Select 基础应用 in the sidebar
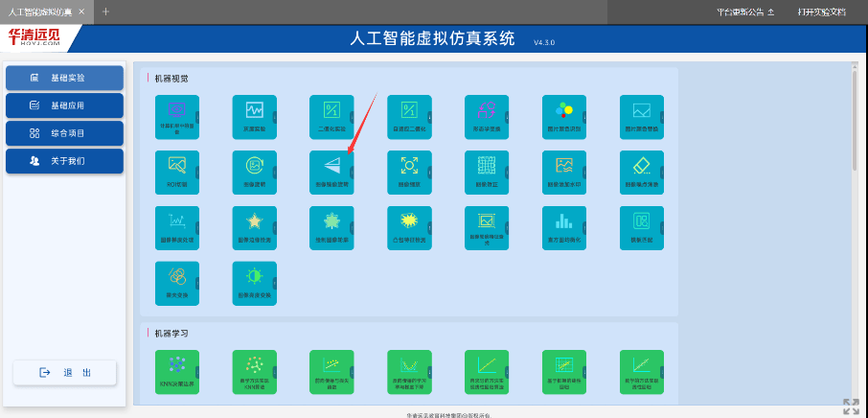This screenshot has height=418, width=868. (x=65, y=105)
